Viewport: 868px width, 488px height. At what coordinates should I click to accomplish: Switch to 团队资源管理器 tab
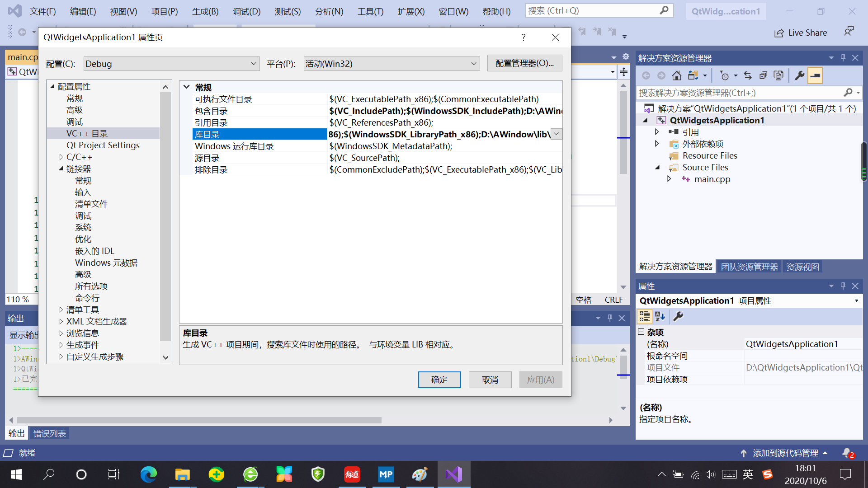[749, 267]
